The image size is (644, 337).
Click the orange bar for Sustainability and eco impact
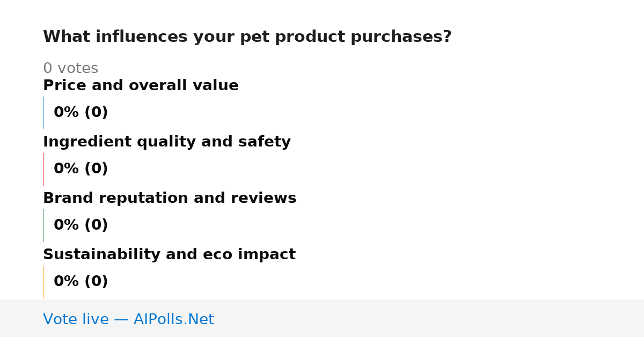click(x=43, y=282)
